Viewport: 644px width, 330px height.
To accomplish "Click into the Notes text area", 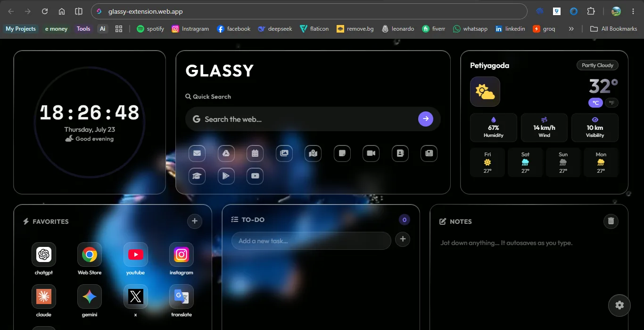I will pos(529,283).
